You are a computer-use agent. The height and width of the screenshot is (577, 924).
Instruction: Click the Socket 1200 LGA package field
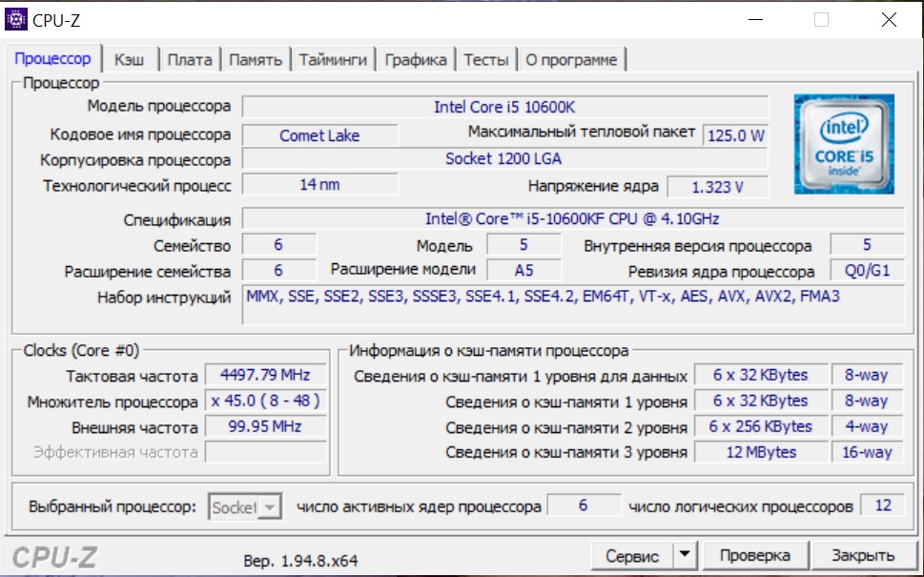[x=505, y=158]
